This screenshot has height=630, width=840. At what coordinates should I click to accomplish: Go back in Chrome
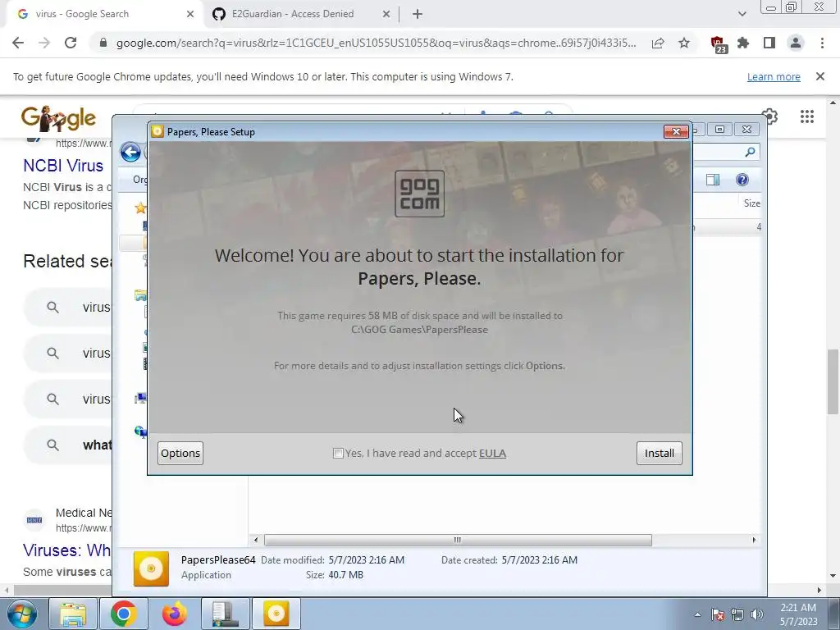pos(18,43)
